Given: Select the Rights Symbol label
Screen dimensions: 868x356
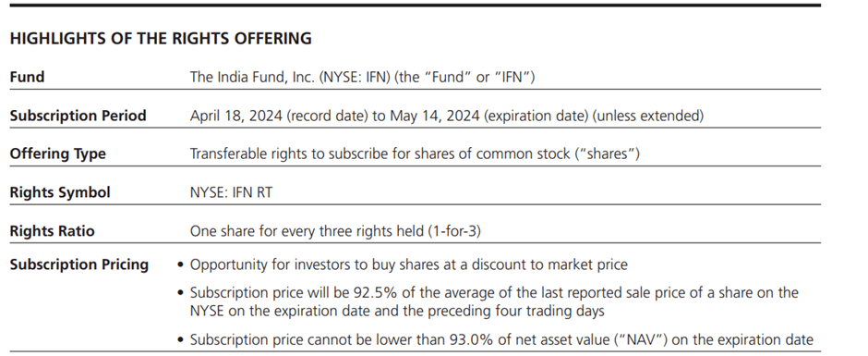Looking at the screenshot, I should (x=60, y=192).
